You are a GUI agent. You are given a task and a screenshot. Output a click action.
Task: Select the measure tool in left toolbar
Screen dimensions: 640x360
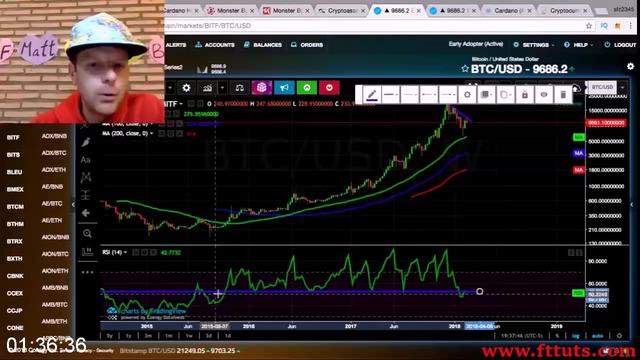click(x=86, y=196)
